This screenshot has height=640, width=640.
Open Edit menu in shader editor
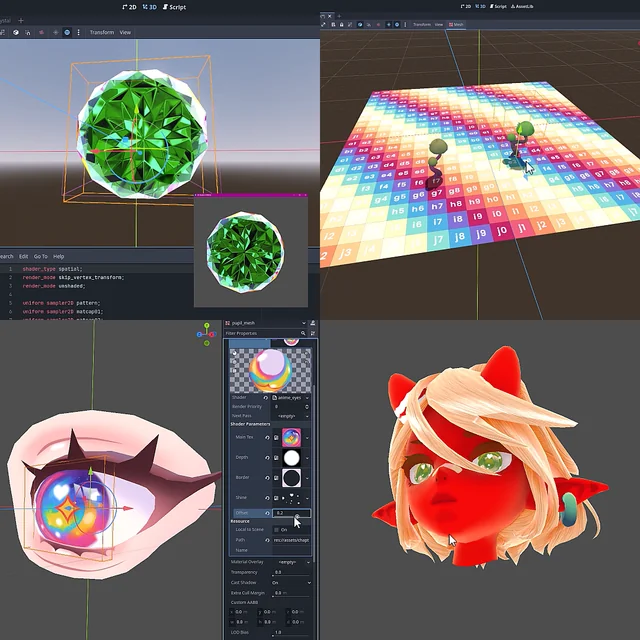[x=24, y=256]
